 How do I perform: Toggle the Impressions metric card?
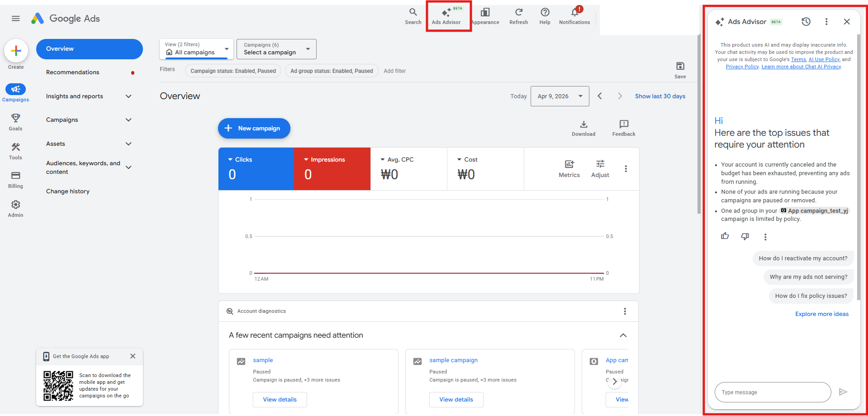[332, 168]
